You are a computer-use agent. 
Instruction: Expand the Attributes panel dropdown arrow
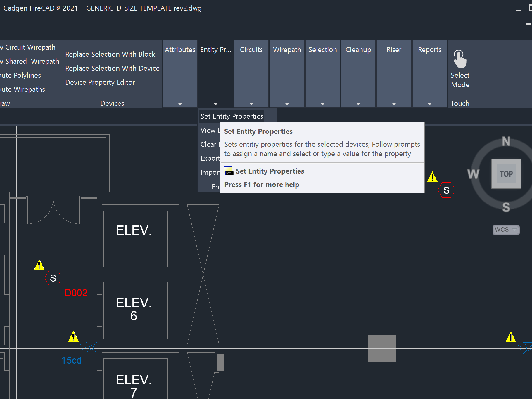(180, 104)
